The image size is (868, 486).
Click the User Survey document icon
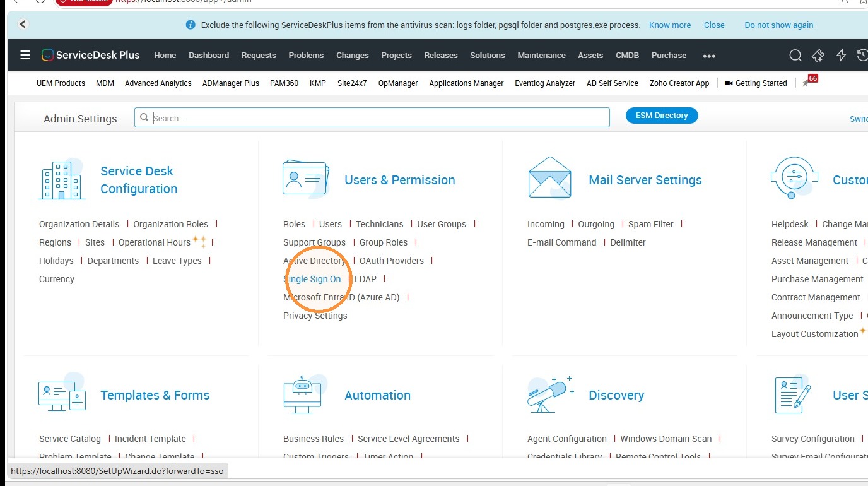[x=792, y=395]
